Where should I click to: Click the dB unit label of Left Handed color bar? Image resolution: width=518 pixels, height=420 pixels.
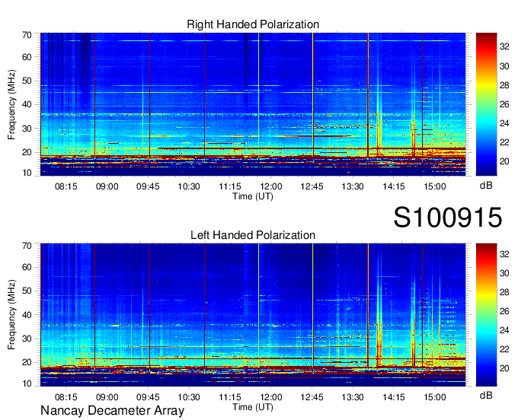click(x=486, y=395)
